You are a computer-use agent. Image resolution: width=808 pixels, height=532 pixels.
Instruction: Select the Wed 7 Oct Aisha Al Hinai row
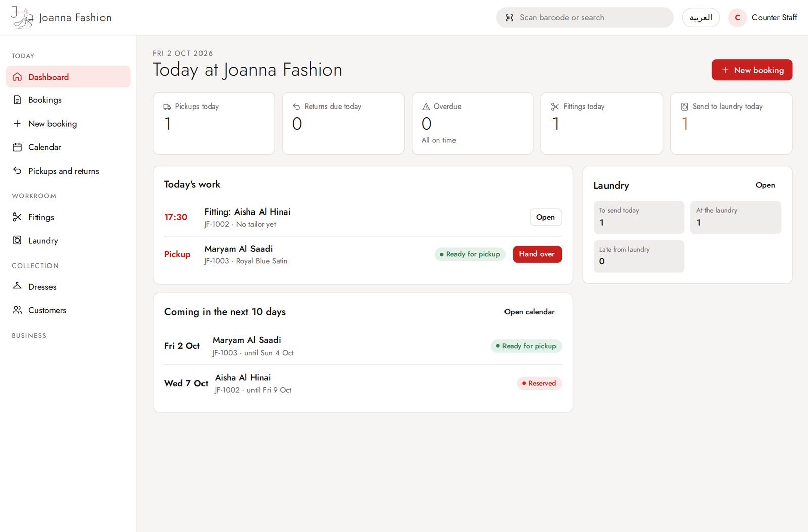[363, 383]
